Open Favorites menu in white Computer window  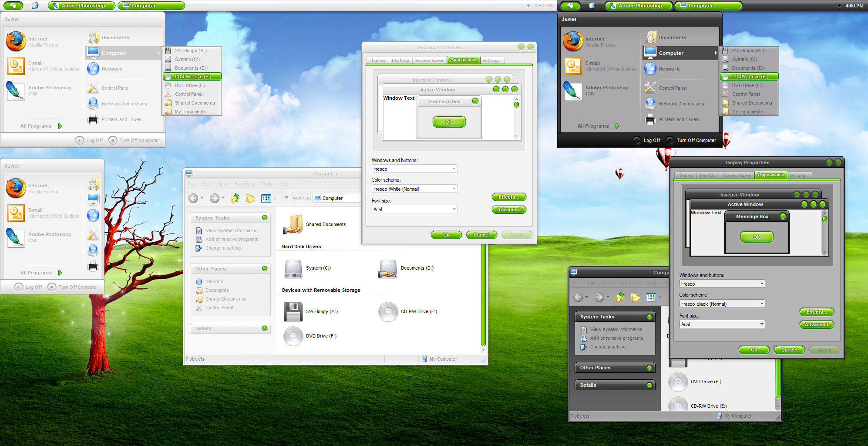[244, 184]
